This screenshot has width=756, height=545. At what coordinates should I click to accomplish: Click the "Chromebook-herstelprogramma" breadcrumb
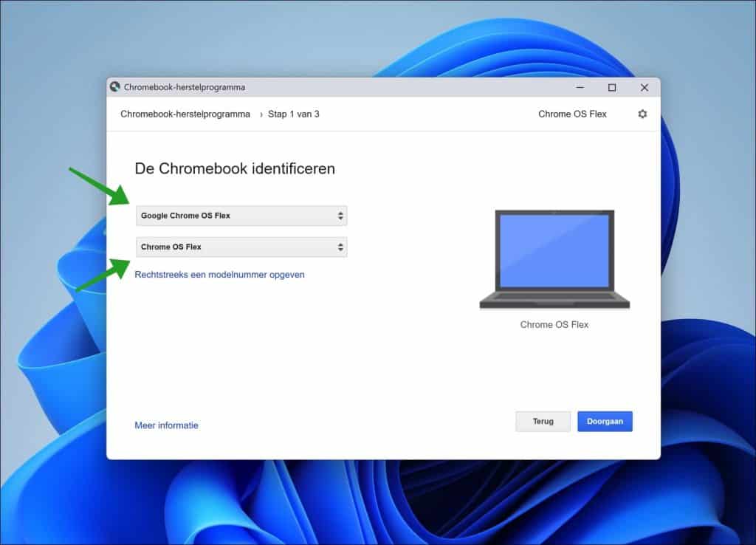click(x=185, y=114)
